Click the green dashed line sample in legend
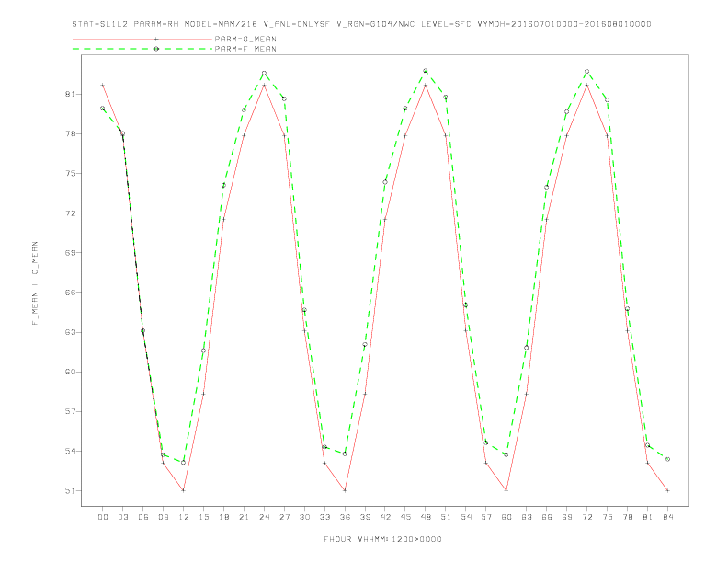This screenshot has width=728, height=563. point(142,49)
